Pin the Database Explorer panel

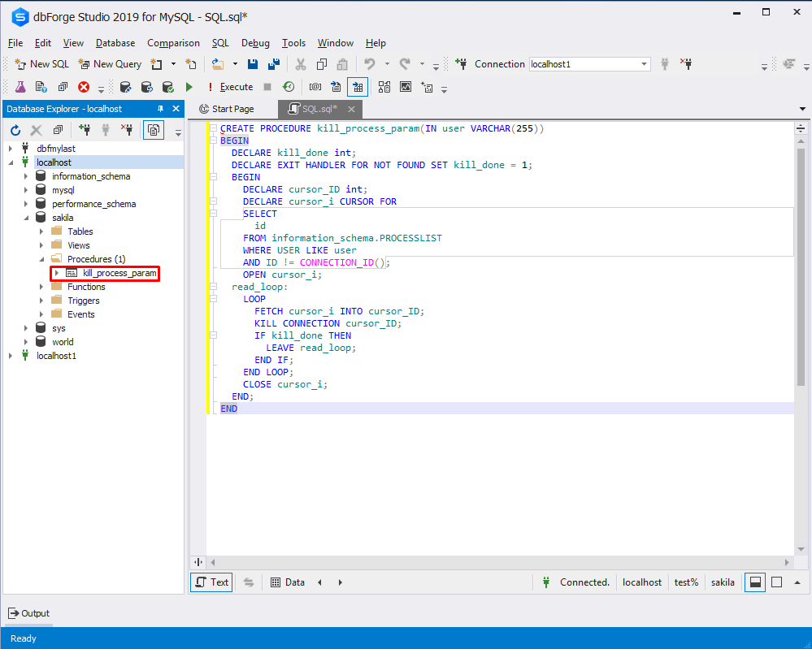[x=160, y=109]
